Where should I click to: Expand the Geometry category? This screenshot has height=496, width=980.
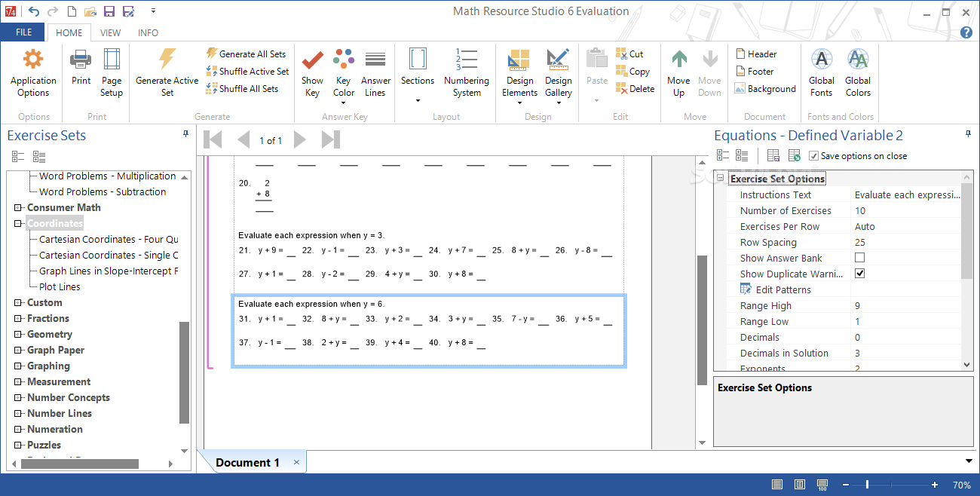point(18,334)
